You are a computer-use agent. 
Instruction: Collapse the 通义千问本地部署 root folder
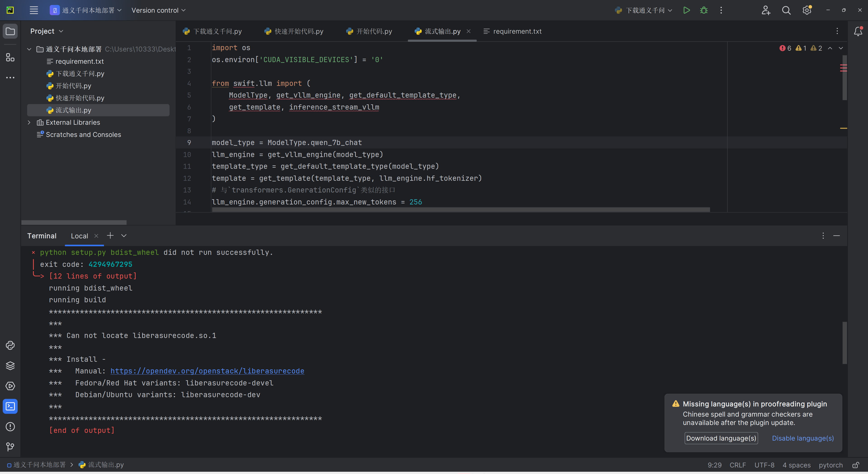(29, 49)
